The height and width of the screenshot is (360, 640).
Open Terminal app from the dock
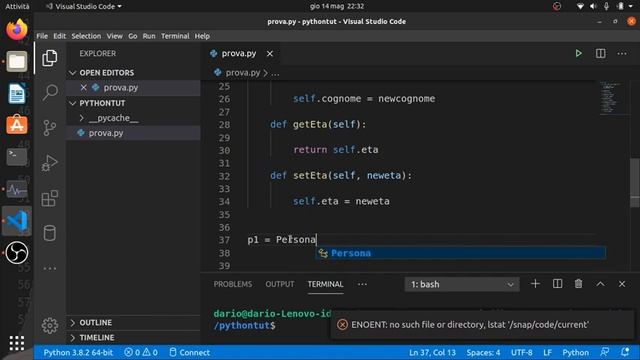pos(17,157)
